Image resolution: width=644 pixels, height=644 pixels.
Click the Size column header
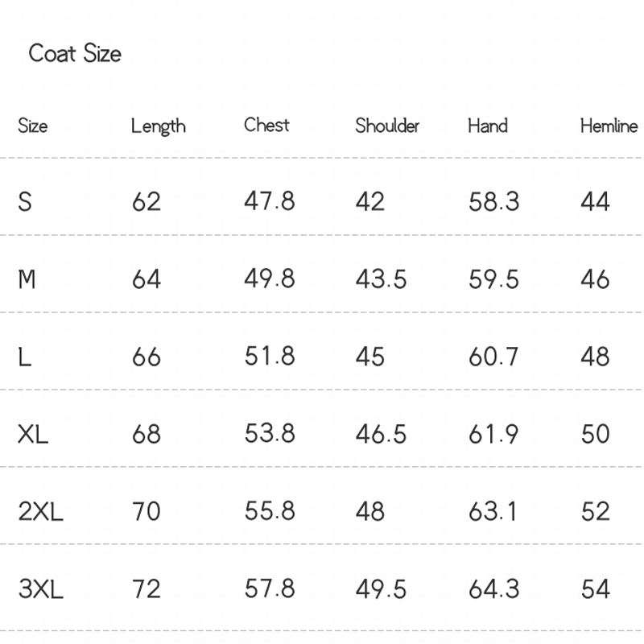(32, 126)
